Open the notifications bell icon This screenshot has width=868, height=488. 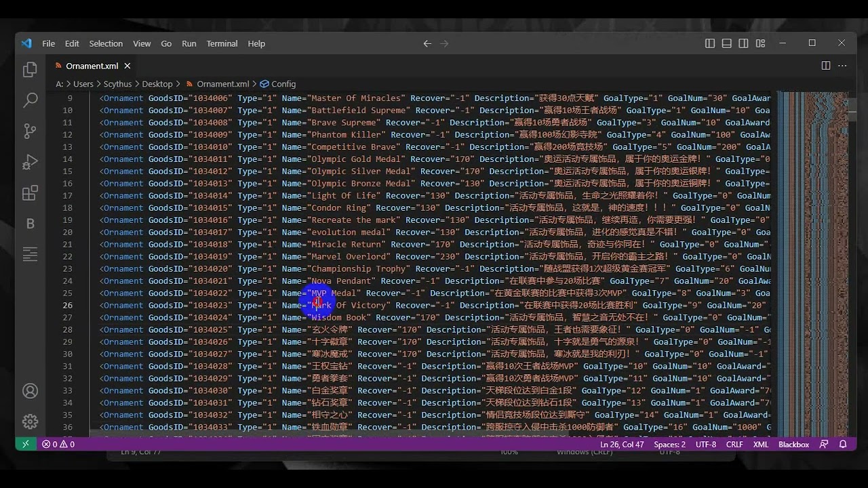point(843,445)
